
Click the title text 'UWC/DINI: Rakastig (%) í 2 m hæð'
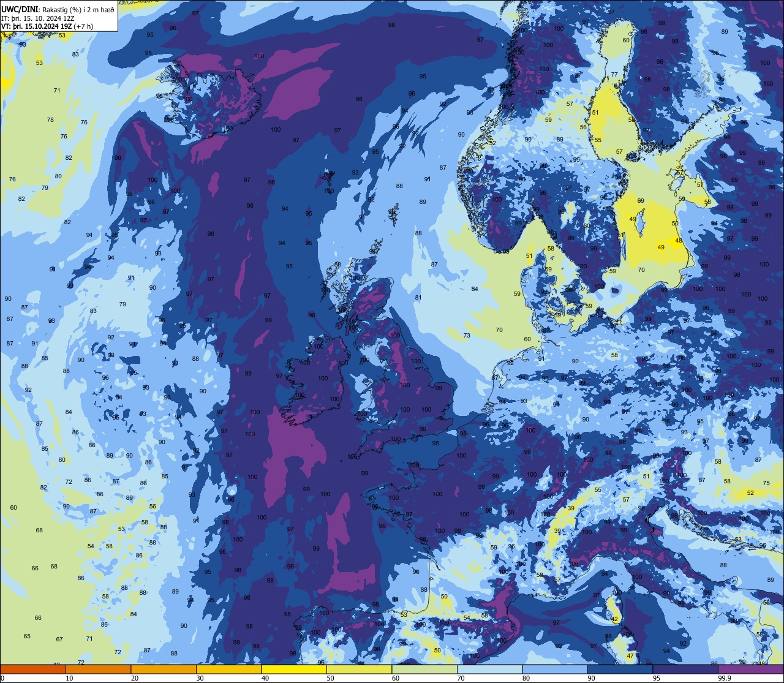point(58,9)
